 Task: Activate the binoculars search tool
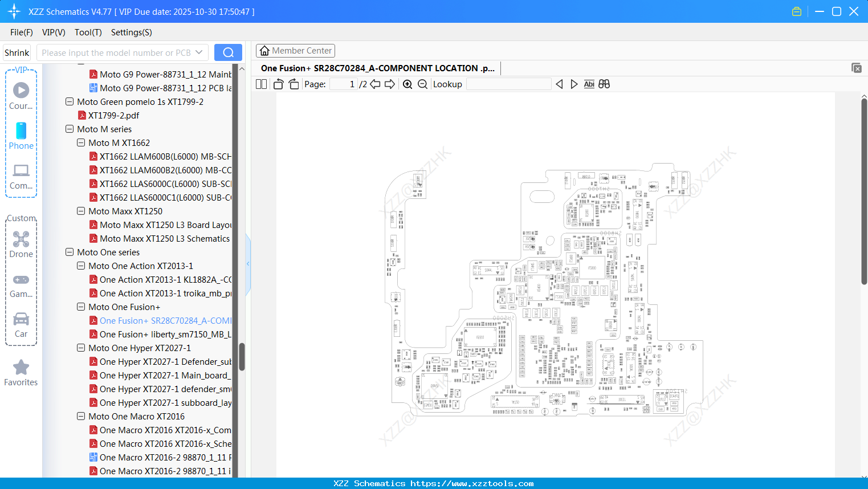604,84
